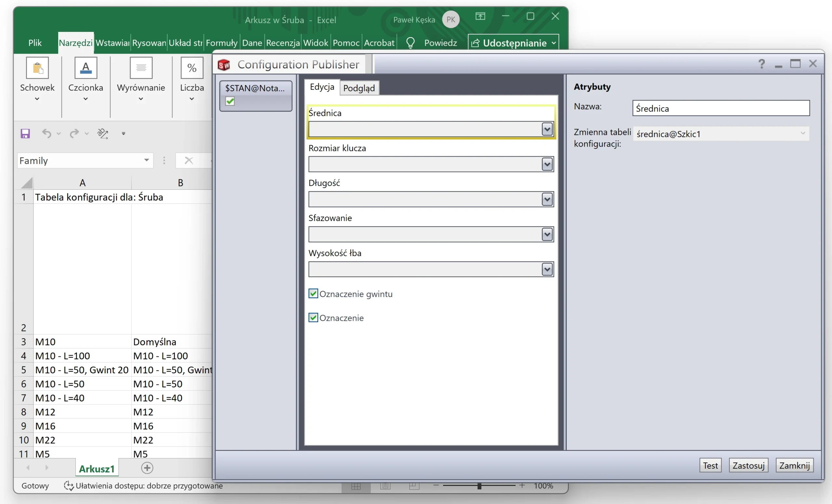This screenshot has height=504, width=832.
Task: Click the PK user avatar
Action: (x=451, y=19)
